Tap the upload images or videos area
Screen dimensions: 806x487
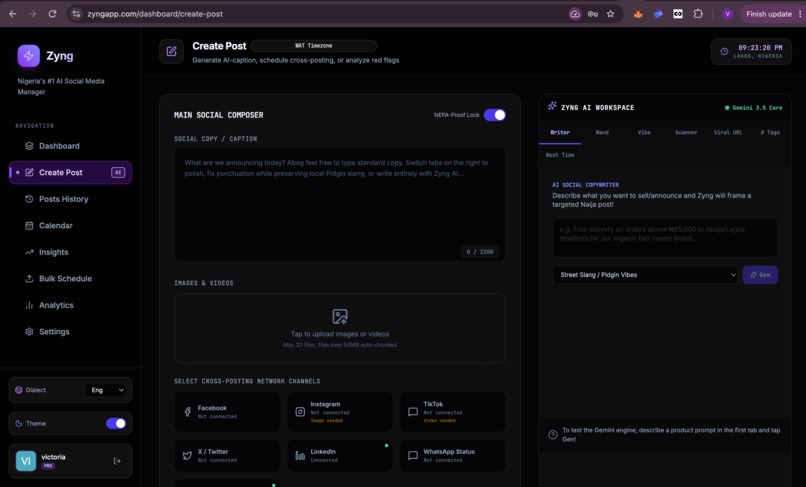pyautogui.click(x=340, y=329)
